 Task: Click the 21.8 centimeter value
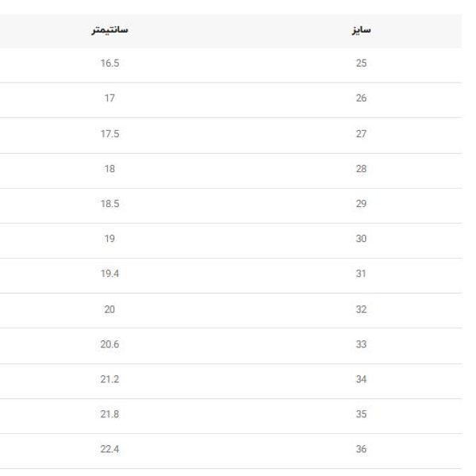pyautogui.click(x=109, y=414)
